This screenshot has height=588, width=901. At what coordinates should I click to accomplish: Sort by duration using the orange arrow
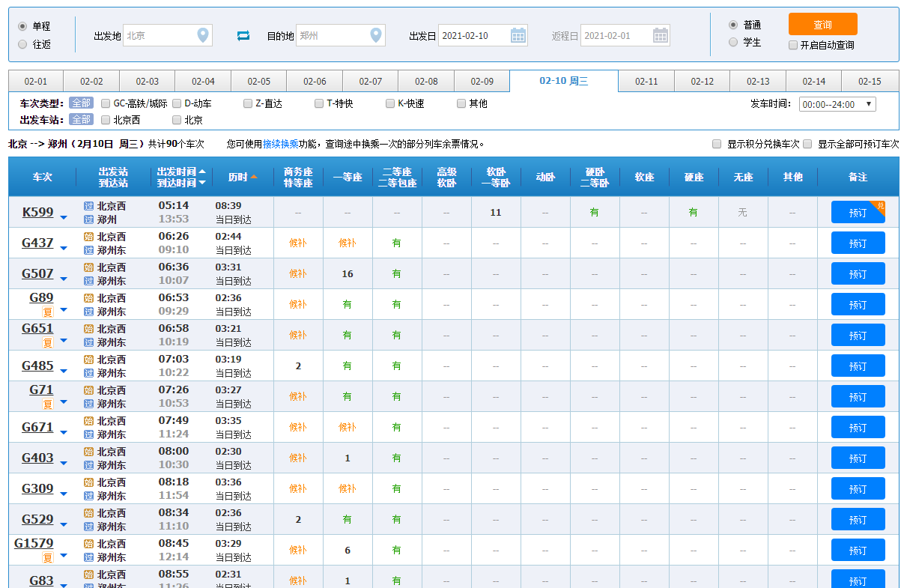(x=254, y=178)
